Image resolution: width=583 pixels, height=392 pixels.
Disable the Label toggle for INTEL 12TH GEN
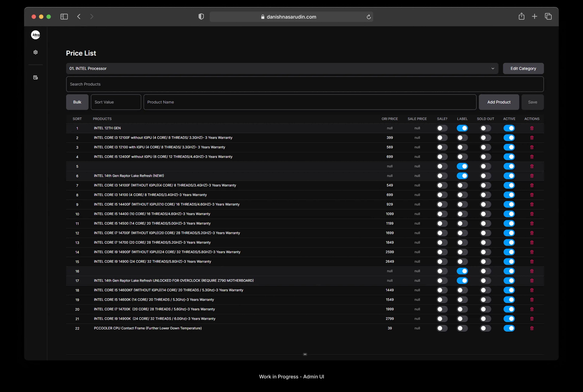[x=462, y=128]
